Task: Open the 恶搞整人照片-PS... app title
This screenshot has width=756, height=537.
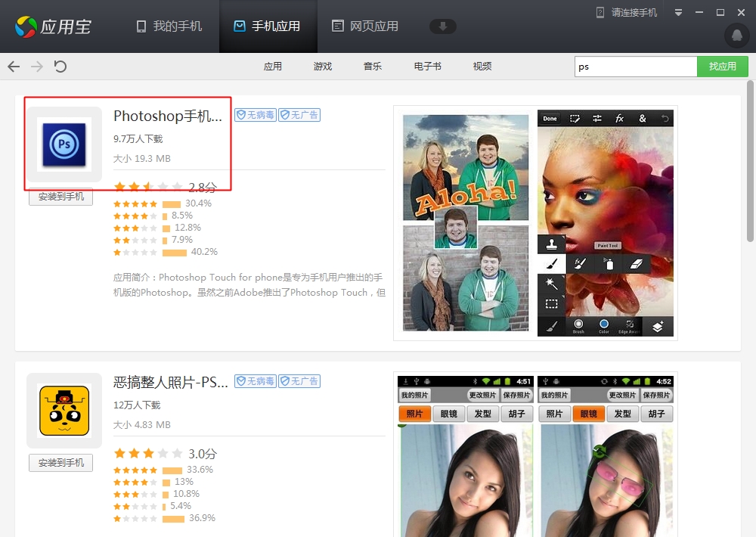Action: coord(171,382)
